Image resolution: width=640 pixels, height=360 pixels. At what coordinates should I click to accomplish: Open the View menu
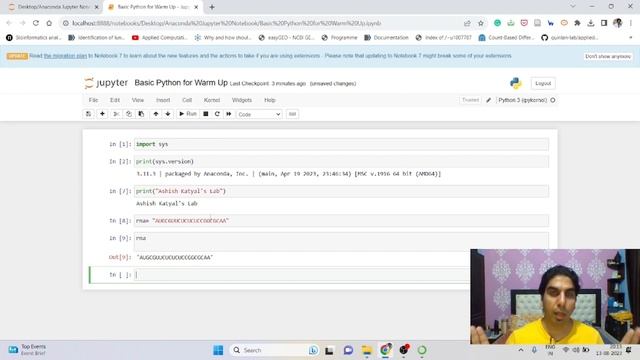tap(138, 100)
